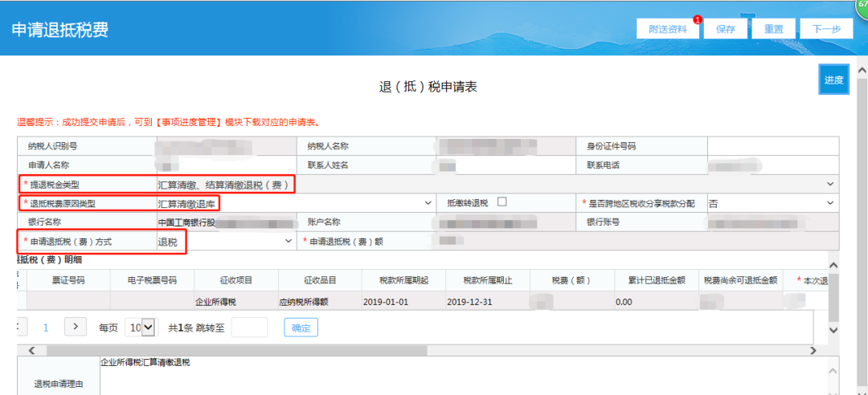Click the detail table scrollbar up arrow
The image size is (868, 395).
pos(833,266)
